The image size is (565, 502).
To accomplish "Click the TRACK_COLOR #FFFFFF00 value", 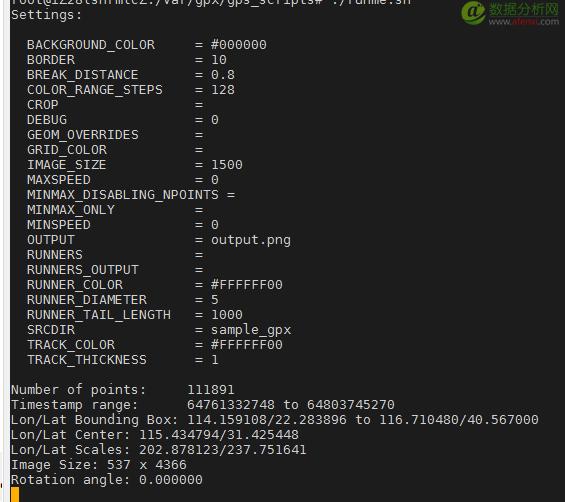I will pos(247,345).
